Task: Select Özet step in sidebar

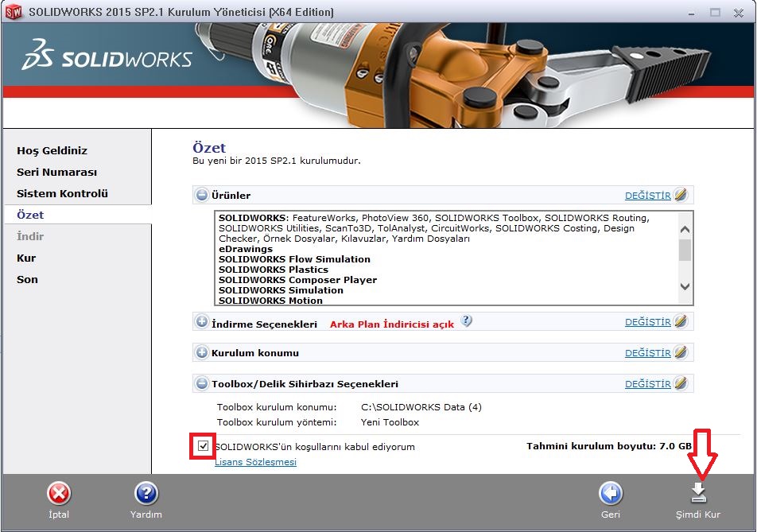Action: coord(30,215)
